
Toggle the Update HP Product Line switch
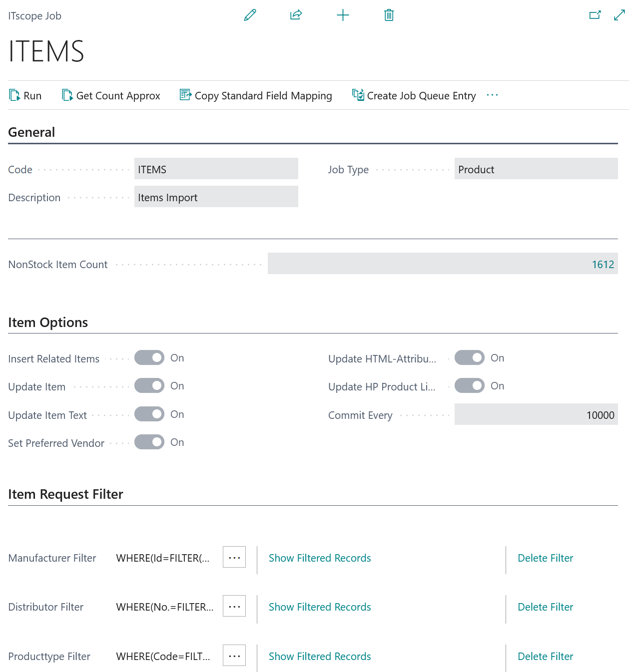[x=469, y=386]
